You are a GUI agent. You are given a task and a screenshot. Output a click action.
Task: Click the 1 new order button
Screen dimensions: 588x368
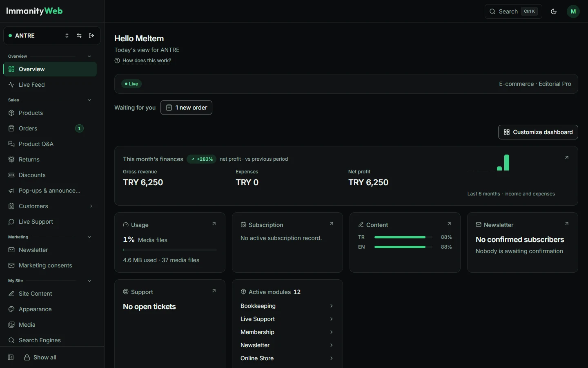coord(186,108)
